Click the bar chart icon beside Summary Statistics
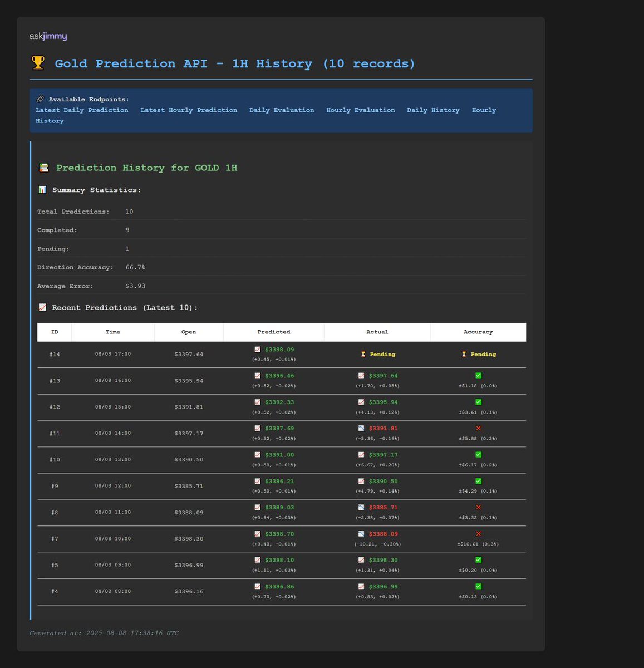Viewport: 644px width, 668px height. (x=42, y=190)
